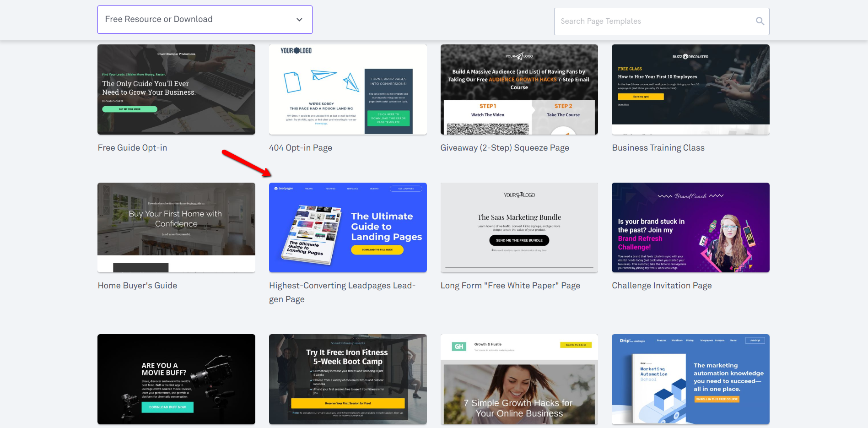Focus the Search Page Templates field
The image size is (868, 428).
(654, 22)
